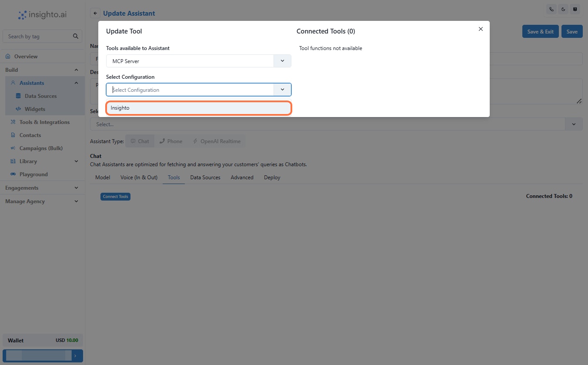This screenshot has width=588, height=365.
Task: Switch to the Advanced tab
Action: click(x=242, y=177)
